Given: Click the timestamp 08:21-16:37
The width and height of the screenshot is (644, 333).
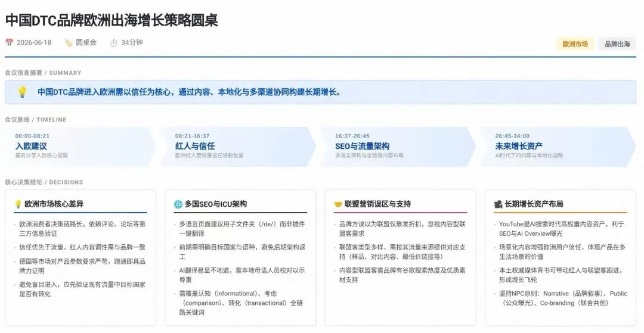Looking at the screenshot, I should coord(192,136).
